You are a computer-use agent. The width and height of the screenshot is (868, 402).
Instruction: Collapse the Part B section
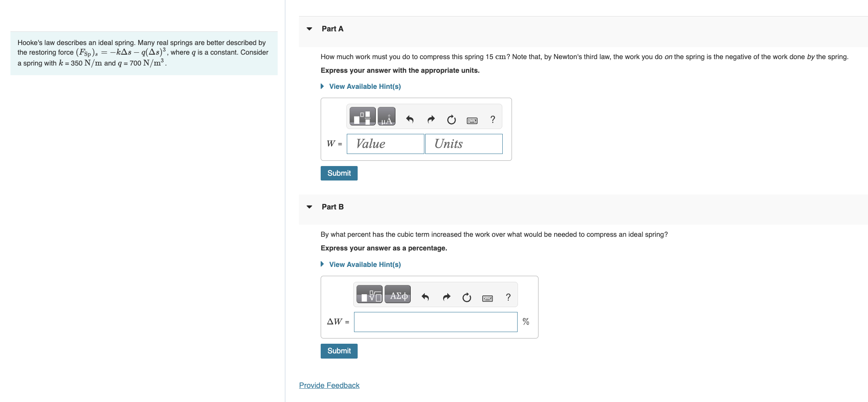(309, 206)
